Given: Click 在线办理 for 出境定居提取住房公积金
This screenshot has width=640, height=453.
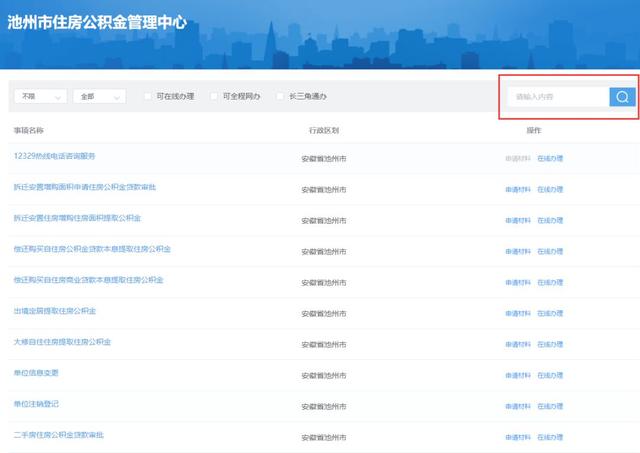Looking at the screenshot, I should 550,313.
